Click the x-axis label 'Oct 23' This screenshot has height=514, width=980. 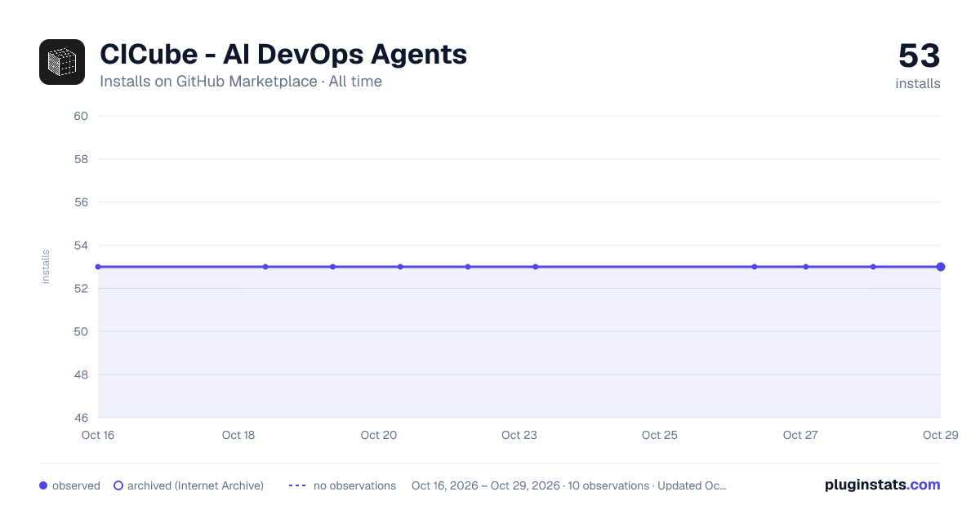[x=519, y=435]
